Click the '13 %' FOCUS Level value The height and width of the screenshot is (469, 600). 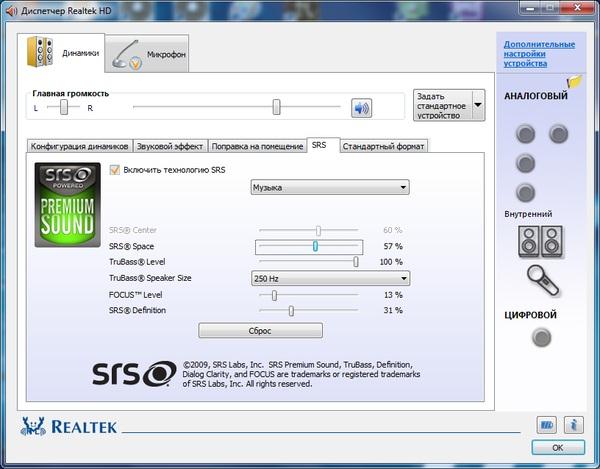(x=393, y=295)
